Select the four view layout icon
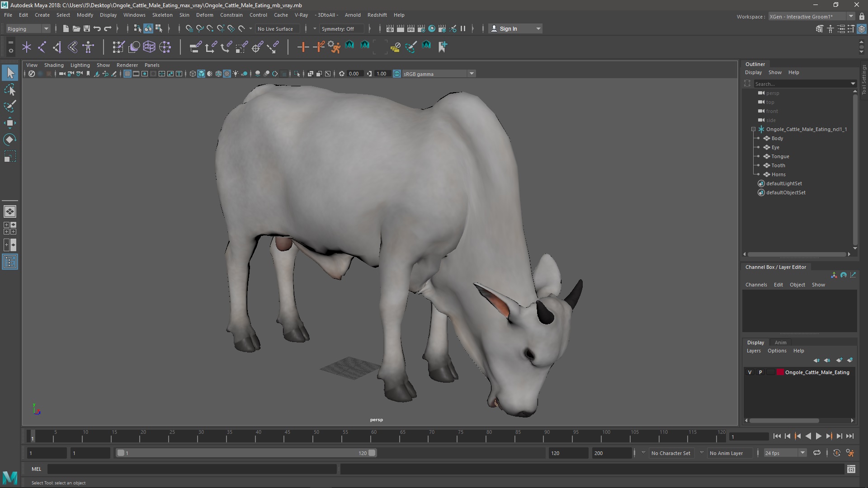Viewport: 868px width, 488px height. [x=10, y=228]
